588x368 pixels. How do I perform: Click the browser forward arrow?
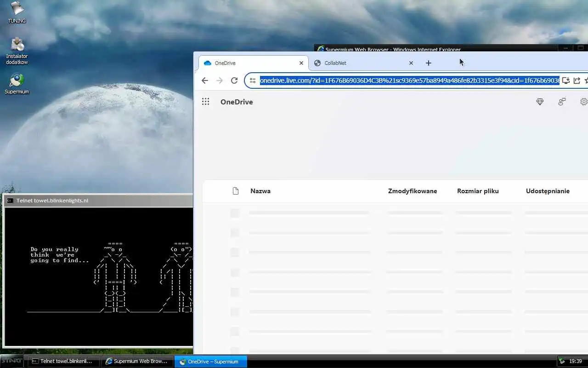point(220,80)
